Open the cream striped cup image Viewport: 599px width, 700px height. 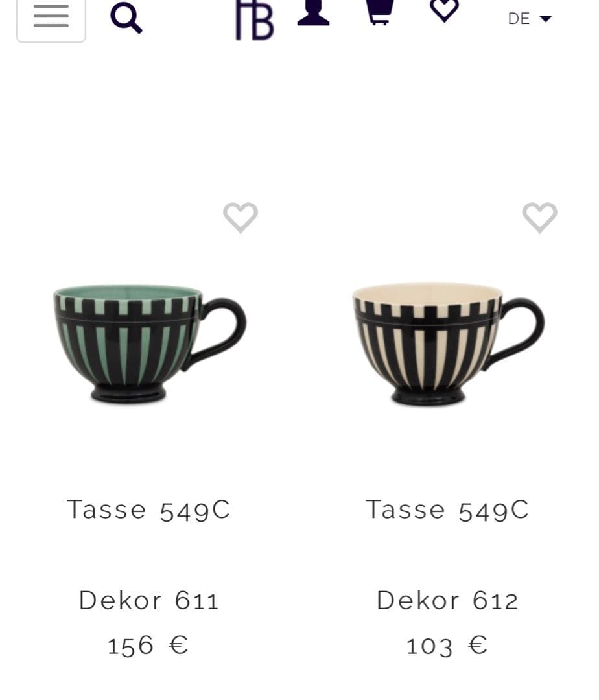(448, 344)
